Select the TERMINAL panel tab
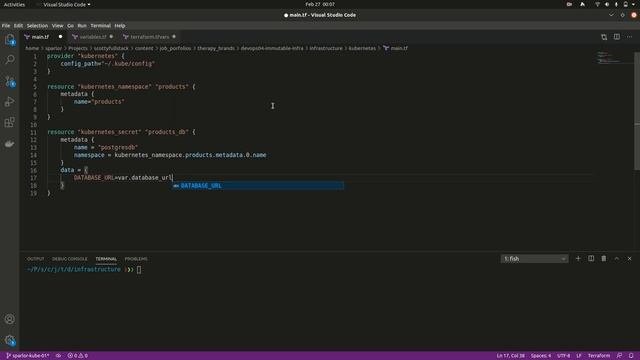The height and width of the screenshot is (360, 640). pyautogui.click(x=106, y=259)
